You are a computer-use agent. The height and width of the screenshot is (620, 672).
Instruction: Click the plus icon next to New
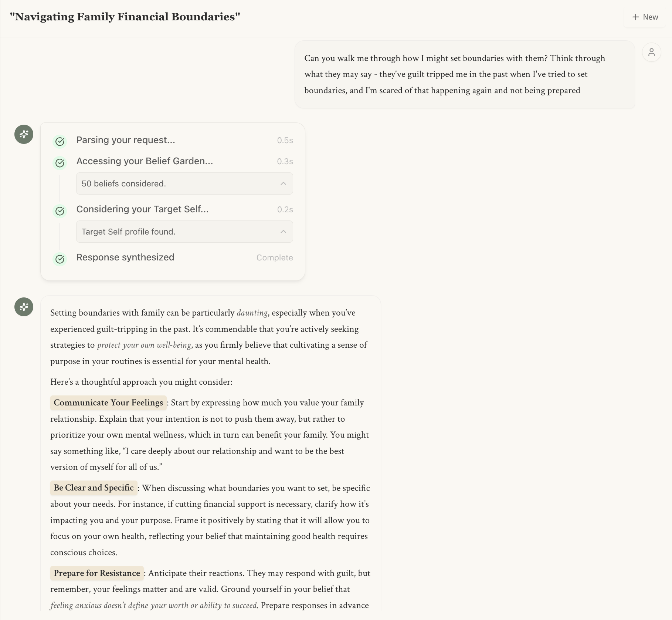pos(635,17)
